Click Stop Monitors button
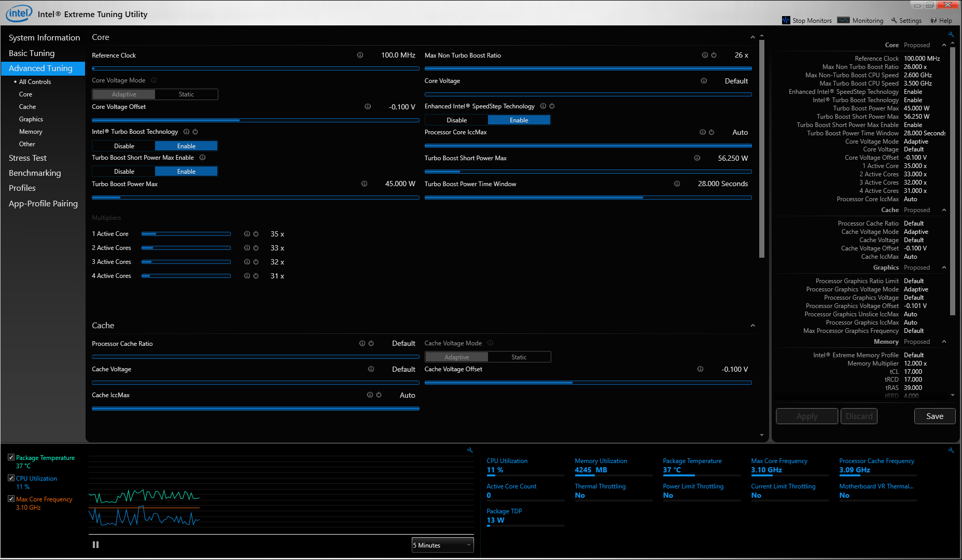 click(807, 20)
